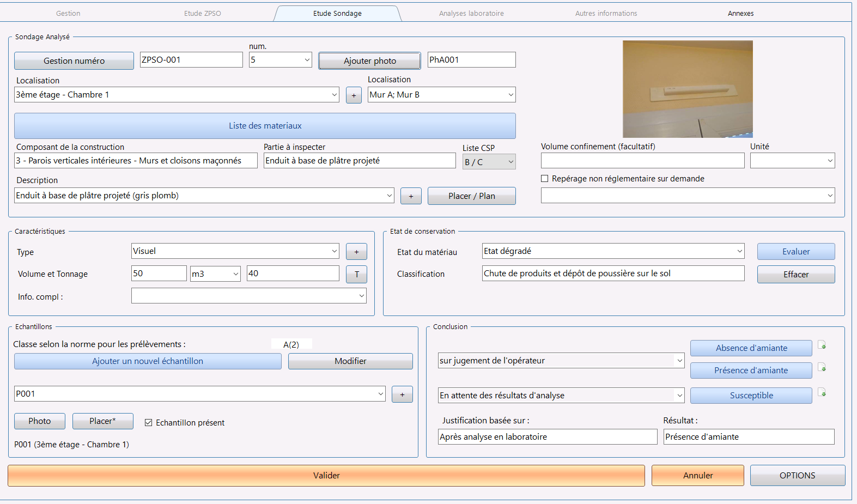Toggle Repérage non réglementaire sur demande checkbox
The height and width of the screenshot is (504, 857).
point(544,179)
